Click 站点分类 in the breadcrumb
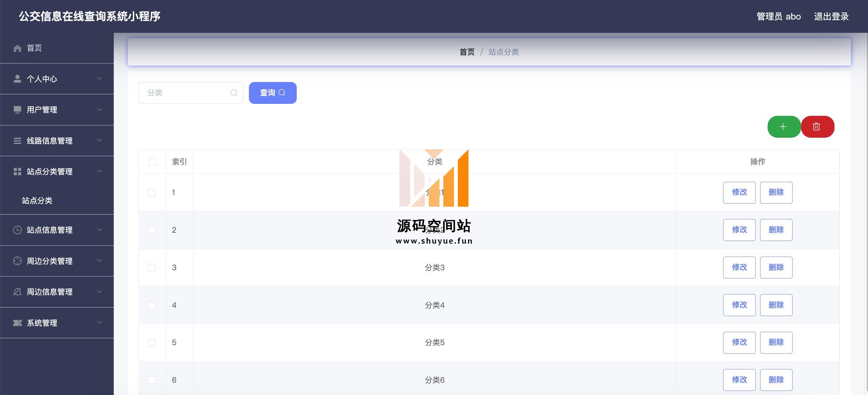 pos(504,52)
